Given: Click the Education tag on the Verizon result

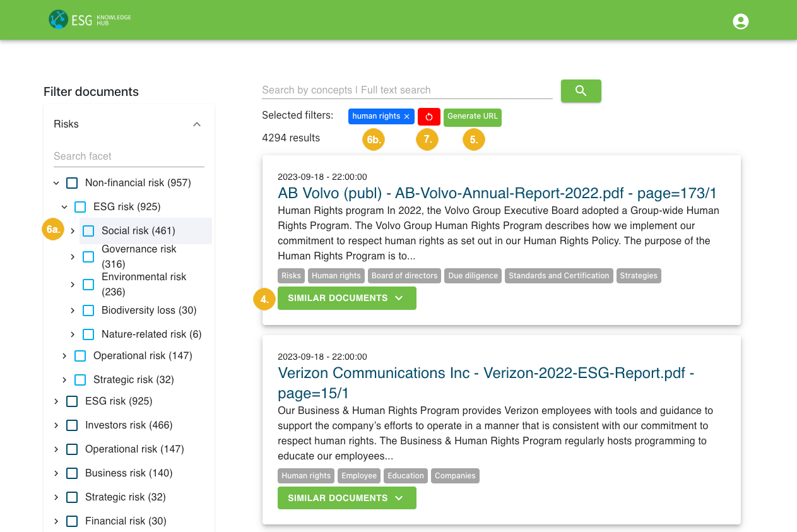Looking at the screenshot, I should pos(406,475).
